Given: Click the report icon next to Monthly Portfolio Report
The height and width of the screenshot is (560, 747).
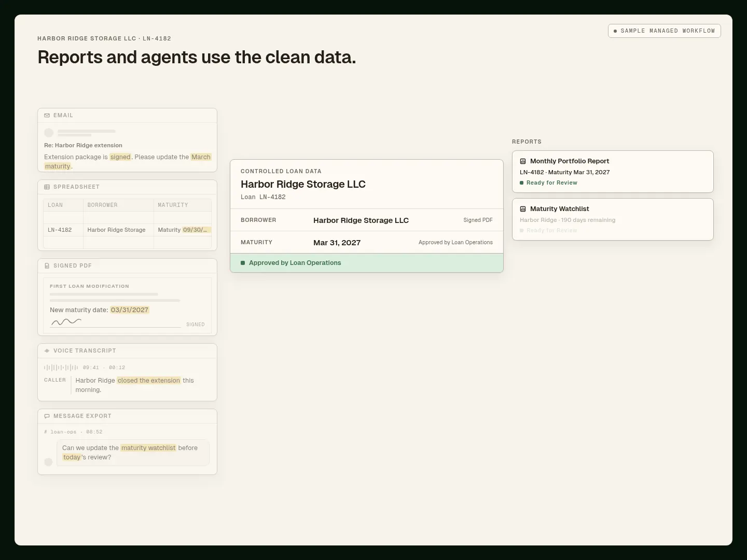Looking at the screenshot, I should pyautogui.click(x=523, y=161).
